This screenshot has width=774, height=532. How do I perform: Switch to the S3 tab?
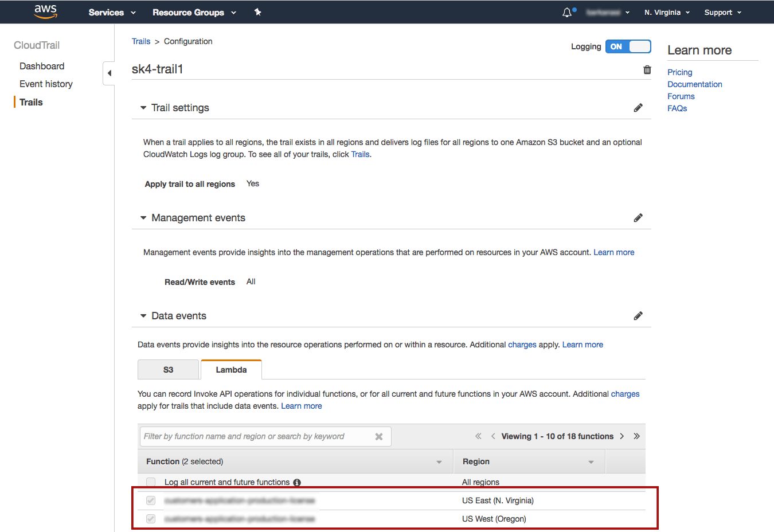pos(168,370)
